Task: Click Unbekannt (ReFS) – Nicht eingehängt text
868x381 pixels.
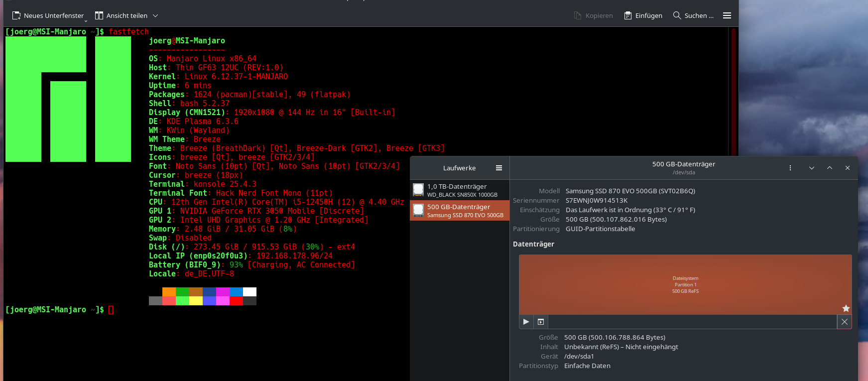Action: [x=621, y=347]
